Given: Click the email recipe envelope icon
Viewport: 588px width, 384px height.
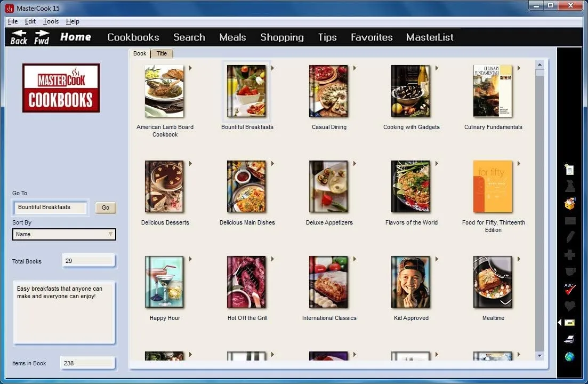Looking at the screenshot, I should click(x=569, y=322).
